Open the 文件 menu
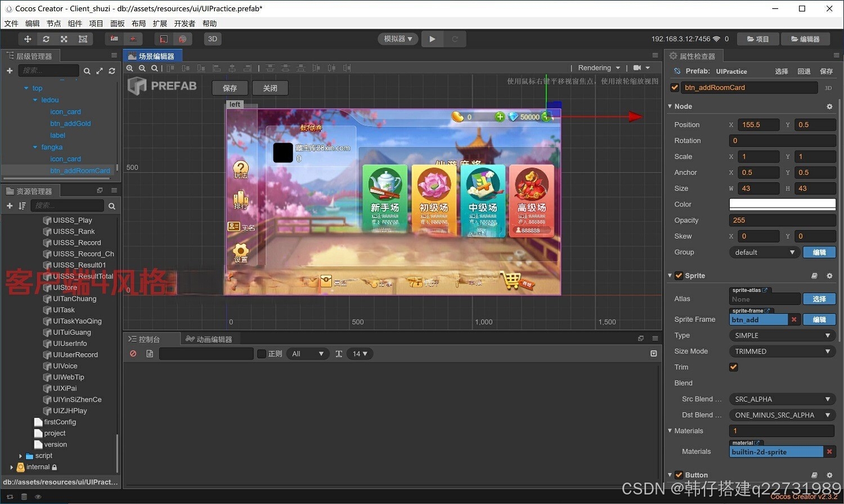The image size is (844, 504). pyautogui.click(x=11, y=24)
